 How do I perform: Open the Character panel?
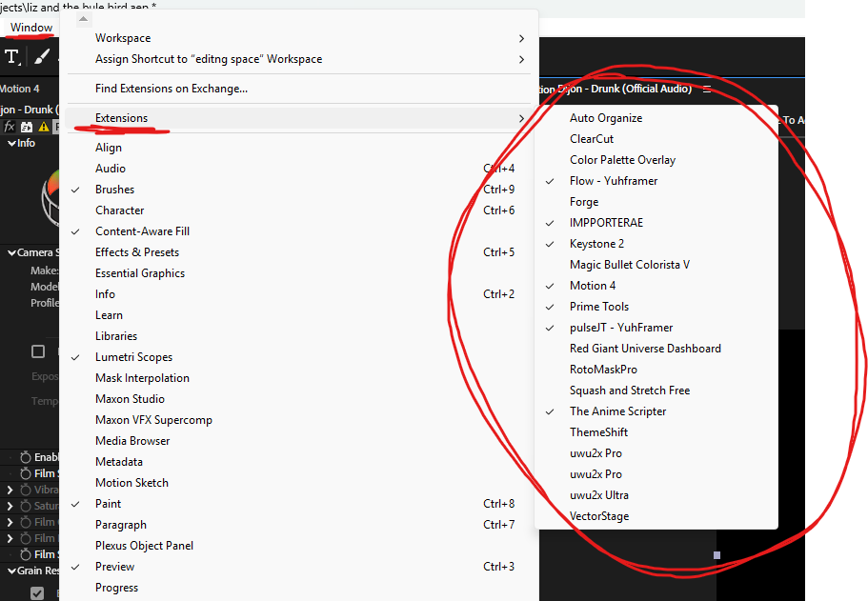(x=299, y=210)
